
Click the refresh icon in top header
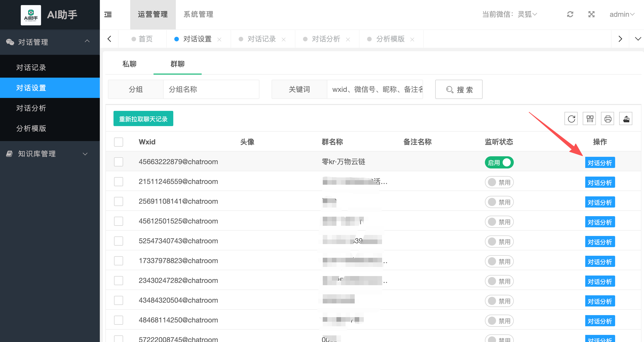pyautogui.click(x=570, y=14)
